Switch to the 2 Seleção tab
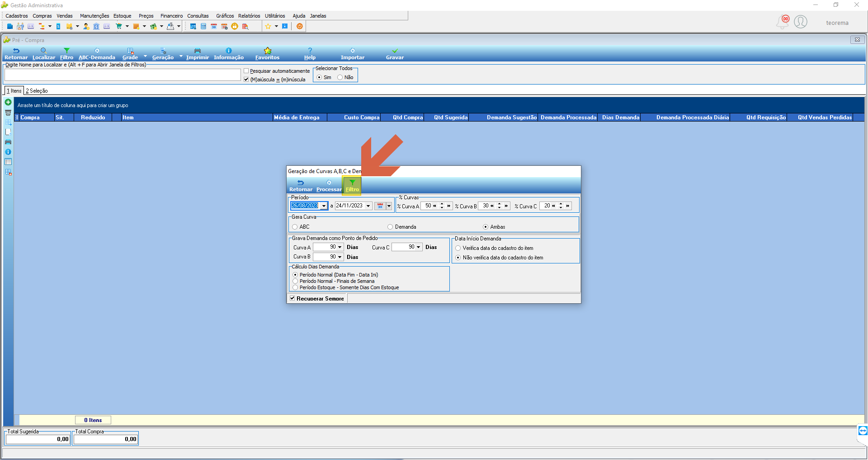The height and width of the screenshot is (460, 868). 37,91
